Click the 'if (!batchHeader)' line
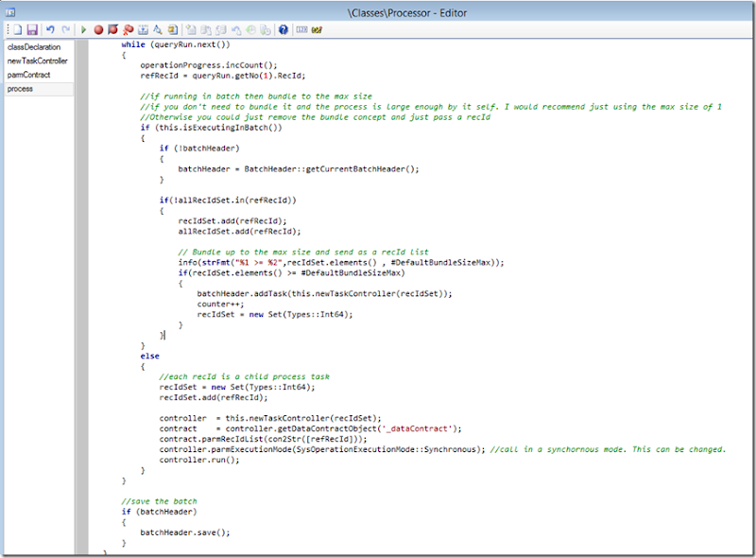 (x=199, y=148)
